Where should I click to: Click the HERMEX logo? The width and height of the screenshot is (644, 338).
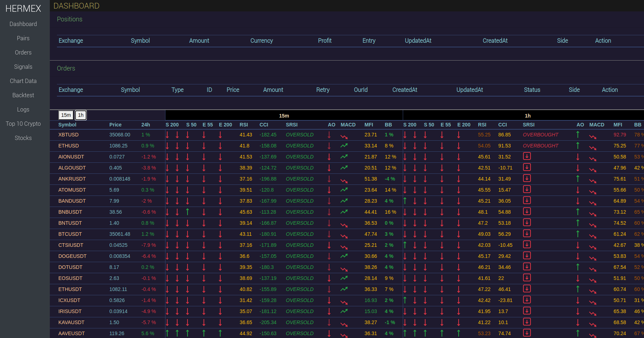[23, 9]
